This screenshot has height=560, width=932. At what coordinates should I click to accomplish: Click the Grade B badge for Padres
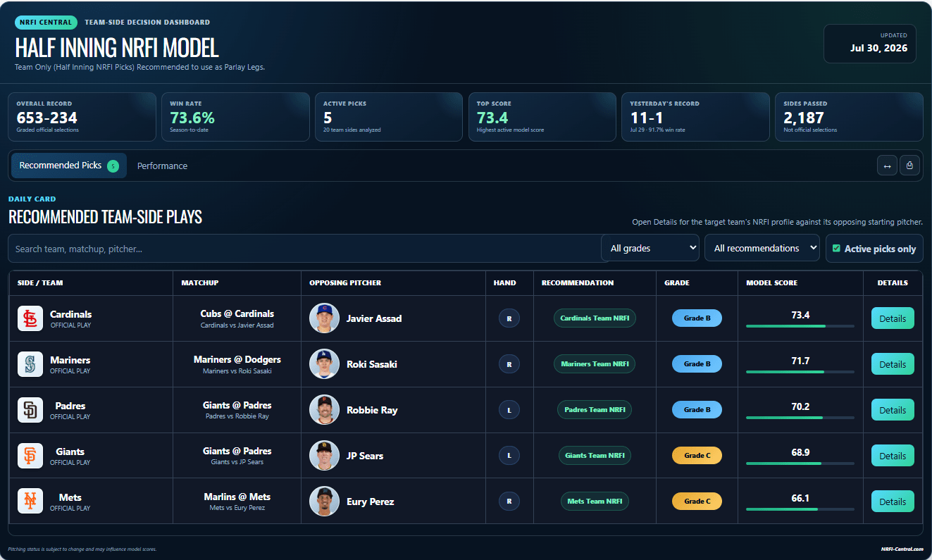tap(697, 410)
